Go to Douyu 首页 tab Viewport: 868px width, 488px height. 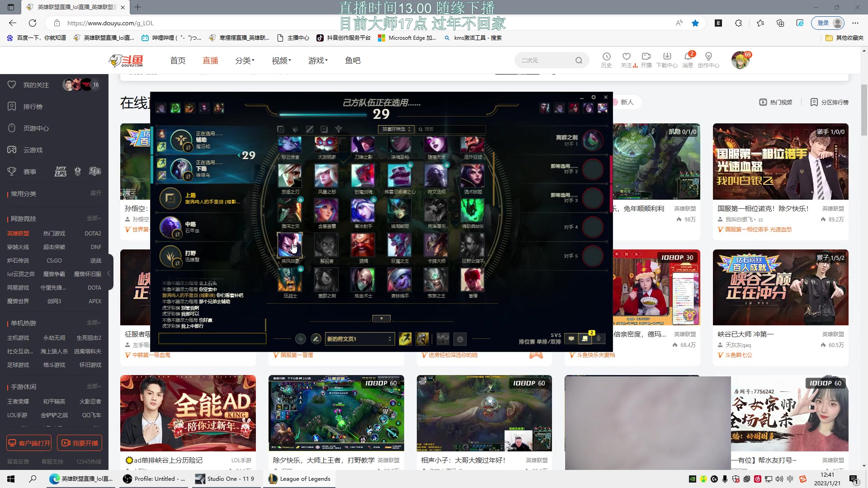tap(178, 61)
